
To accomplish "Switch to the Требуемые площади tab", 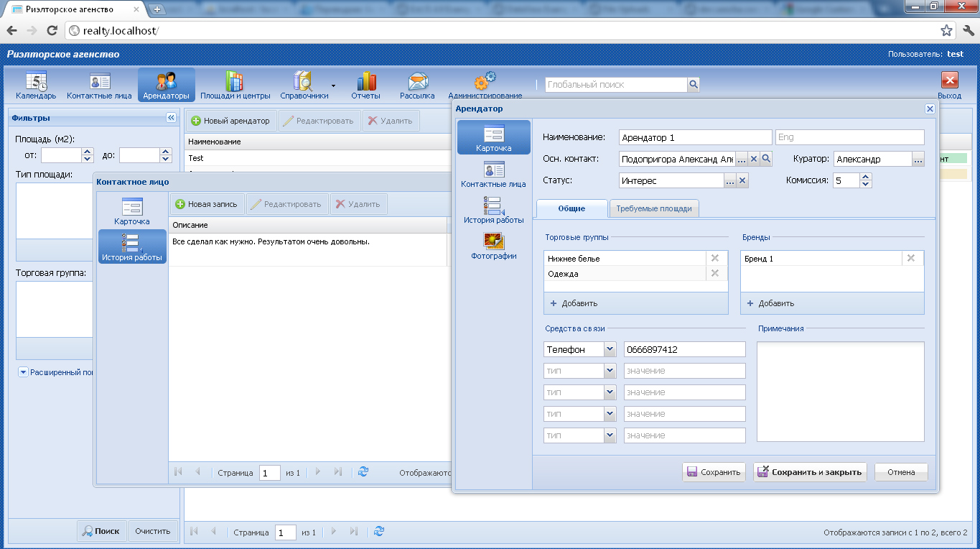I will point(653,208).
